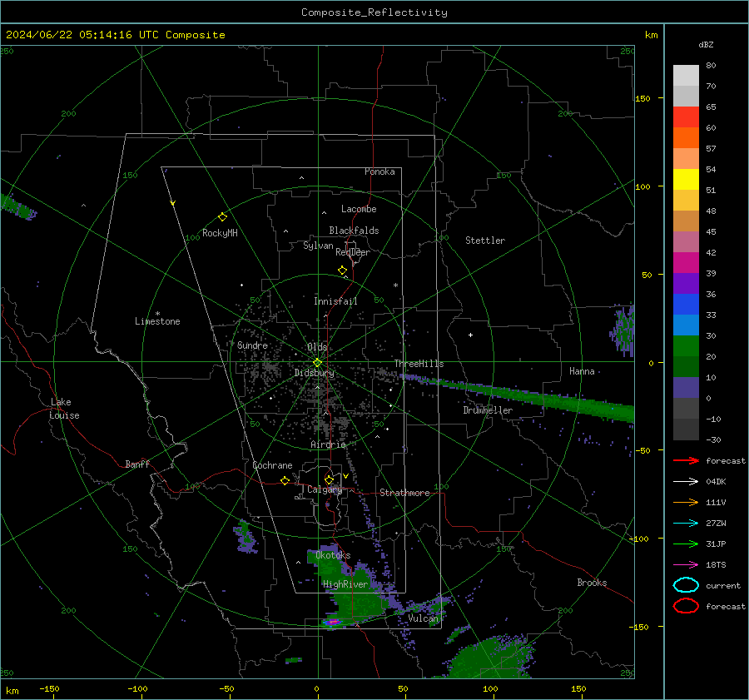The width and height of the screenshot is (749, 700).
Task: Click the RedDeer label on the map
Action: tap(353, 252)
